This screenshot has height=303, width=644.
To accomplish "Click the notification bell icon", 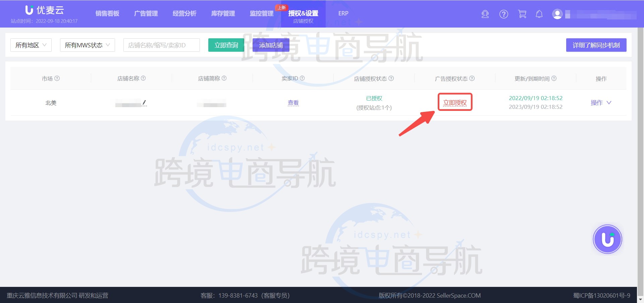I will tap(539, 14).
